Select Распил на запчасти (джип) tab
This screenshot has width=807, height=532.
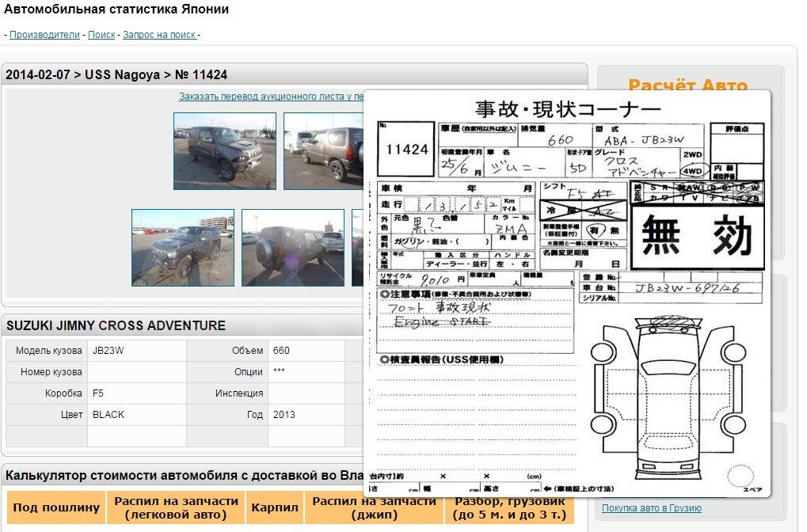tap(374, 507)
